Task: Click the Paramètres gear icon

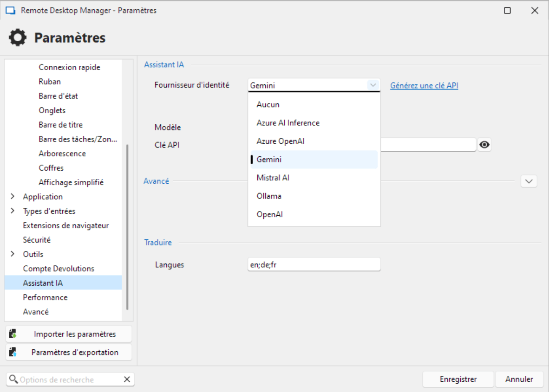Action: [18, 38]
